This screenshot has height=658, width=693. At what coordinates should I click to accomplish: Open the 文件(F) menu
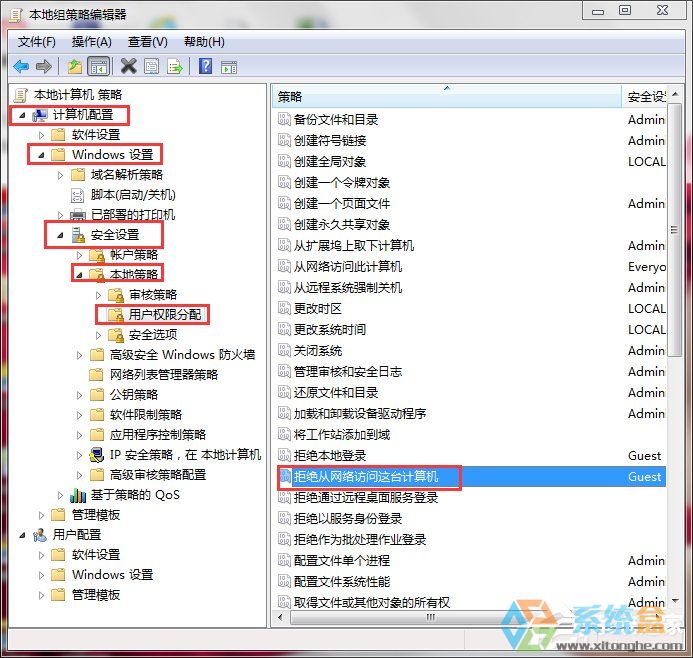click(37, 42)
